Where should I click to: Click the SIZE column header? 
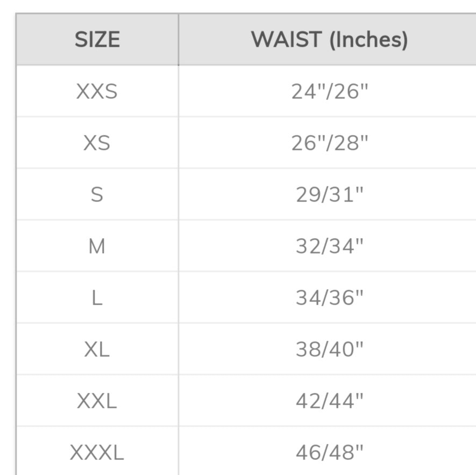pyautogui.click(x=97, y=40)
